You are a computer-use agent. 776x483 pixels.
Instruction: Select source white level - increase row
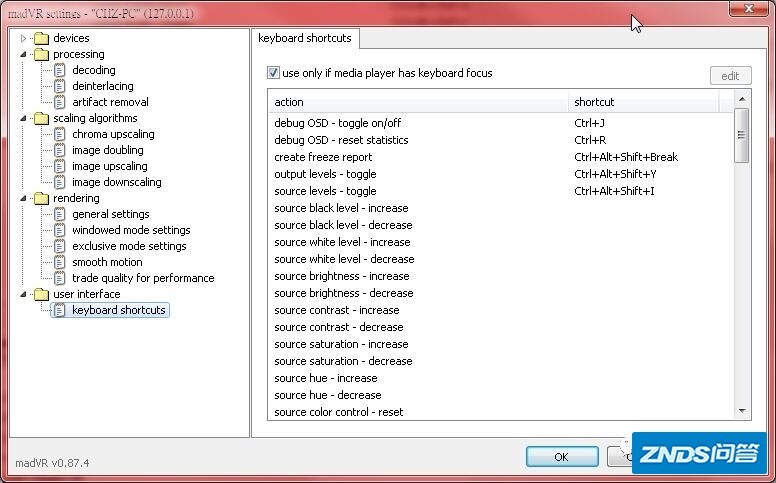[x=501, y=242]
